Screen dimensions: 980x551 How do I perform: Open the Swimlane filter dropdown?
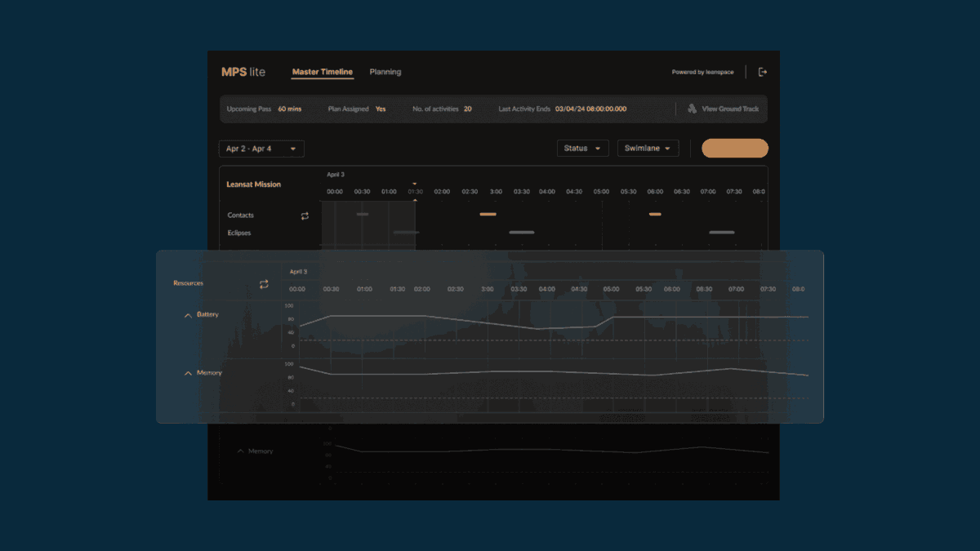(x=648, y=148)
